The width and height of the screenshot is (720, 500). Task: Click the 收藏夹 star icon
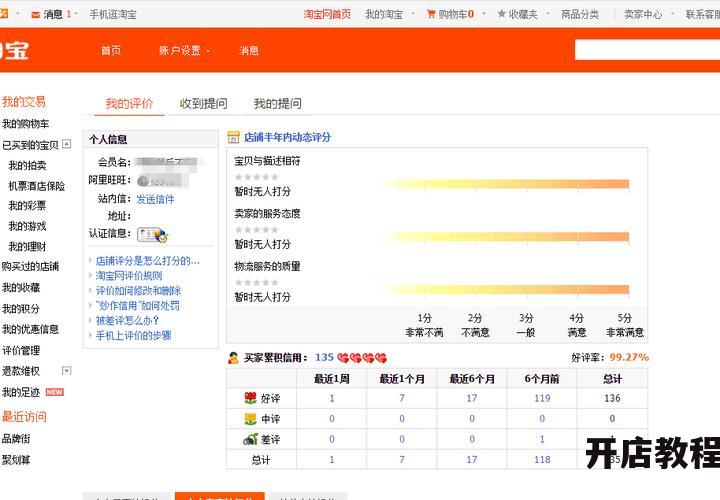501,14
